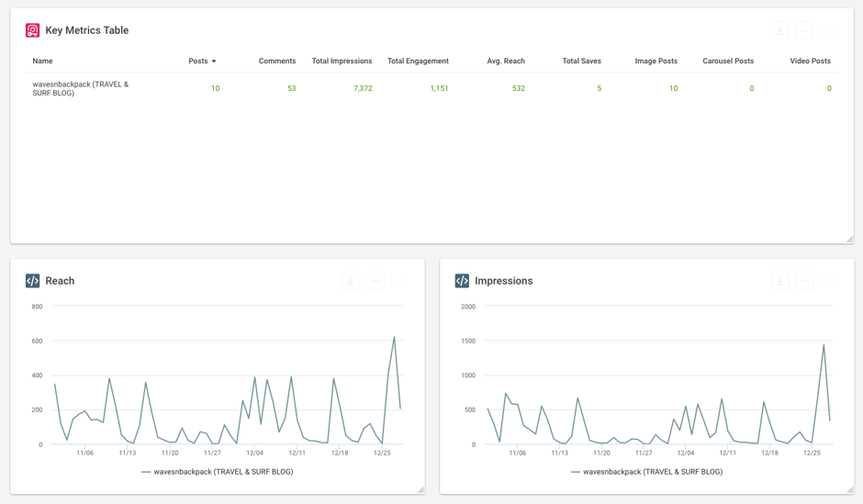Click Impressions chart peak near 12/25

(x=824, y=345)
